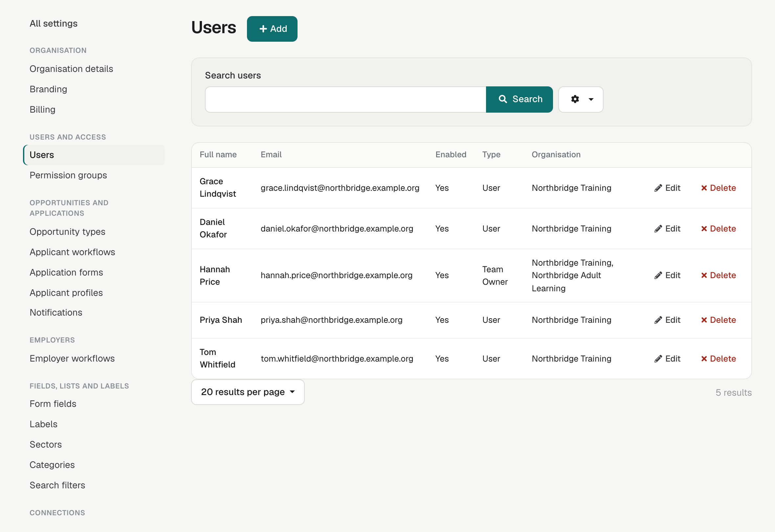Open Employer workflows
This screenshot has width=775, height=532.
[72, 359]
